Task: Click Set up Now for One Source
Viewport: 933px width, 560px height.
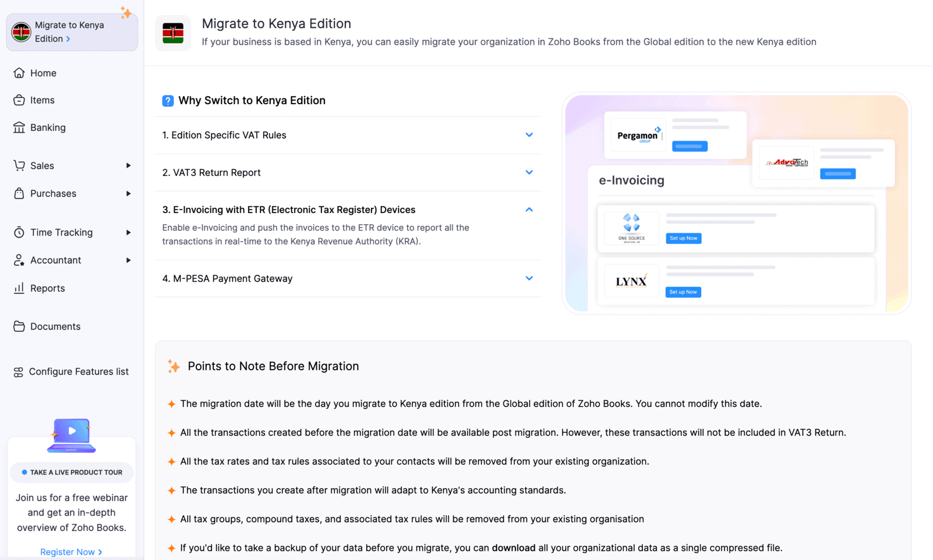Action: click(683, 238)
